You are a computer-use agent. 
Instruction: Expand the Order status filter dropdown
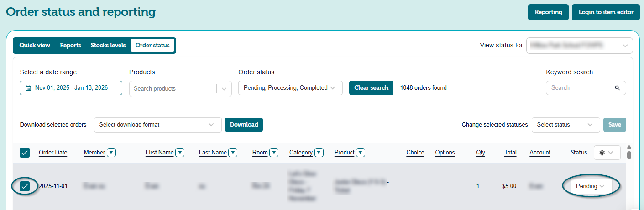point(290,88)
